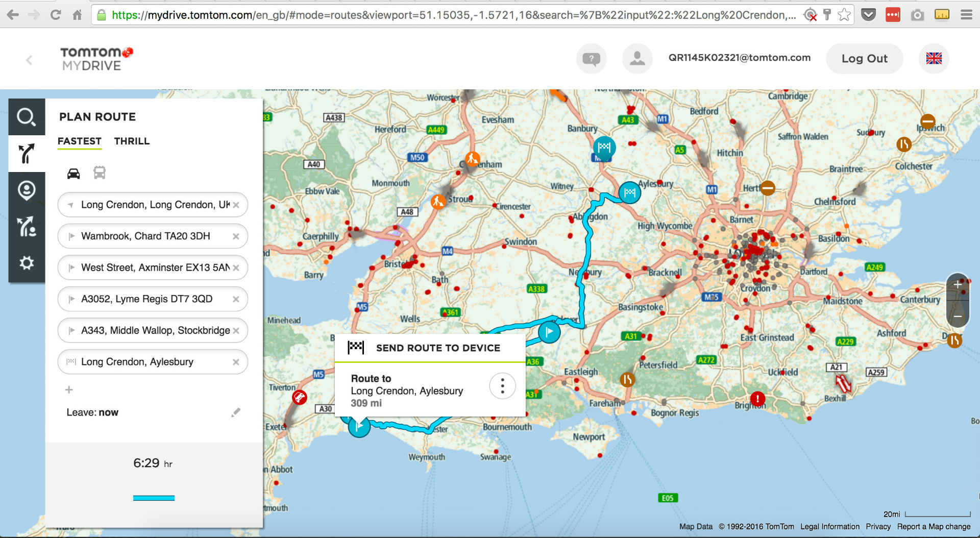Click the Pocket extension icon

coord(868,15)
